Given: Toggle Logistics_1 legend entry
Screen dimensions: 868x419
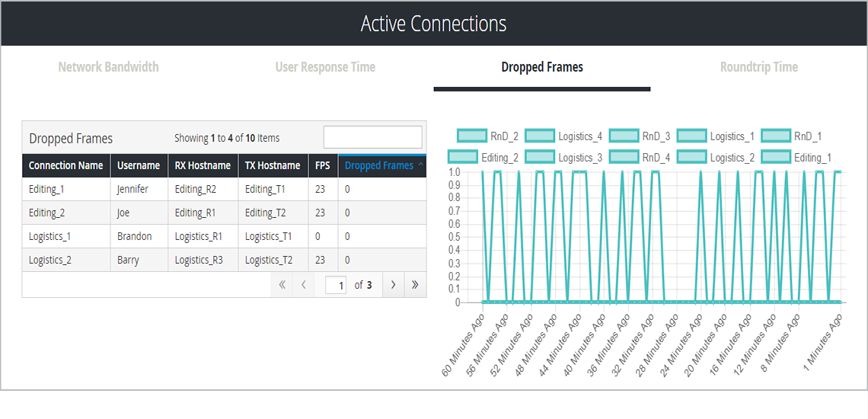Looking at the screenshot, I should pyautogui.click(x=716, y=136).
